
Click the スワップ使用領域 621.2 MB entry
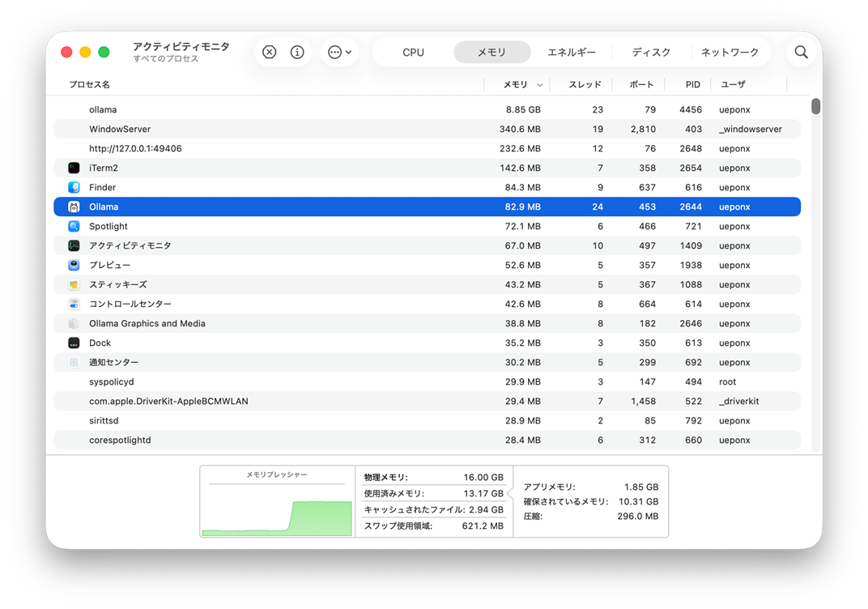tap(433, 526)
